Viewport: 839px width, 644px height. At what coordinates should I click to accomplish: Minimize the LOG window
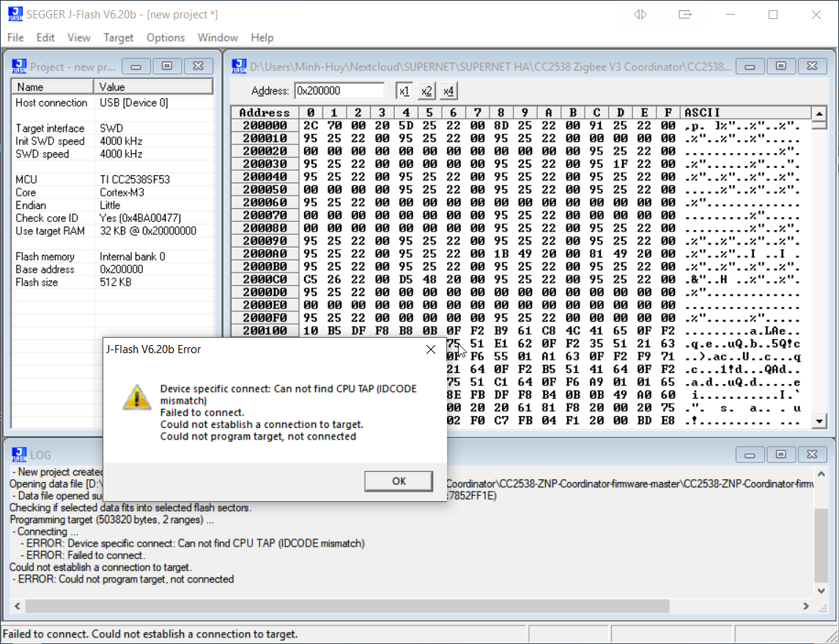(x=750, y=455)
